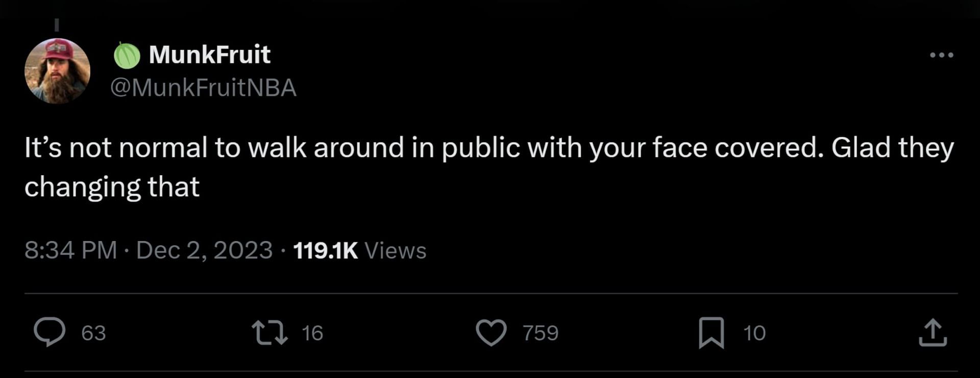Like the tweet with the heart icon
Image resolution: width=980 pixels, height=378 pixels.
point(491,332)
